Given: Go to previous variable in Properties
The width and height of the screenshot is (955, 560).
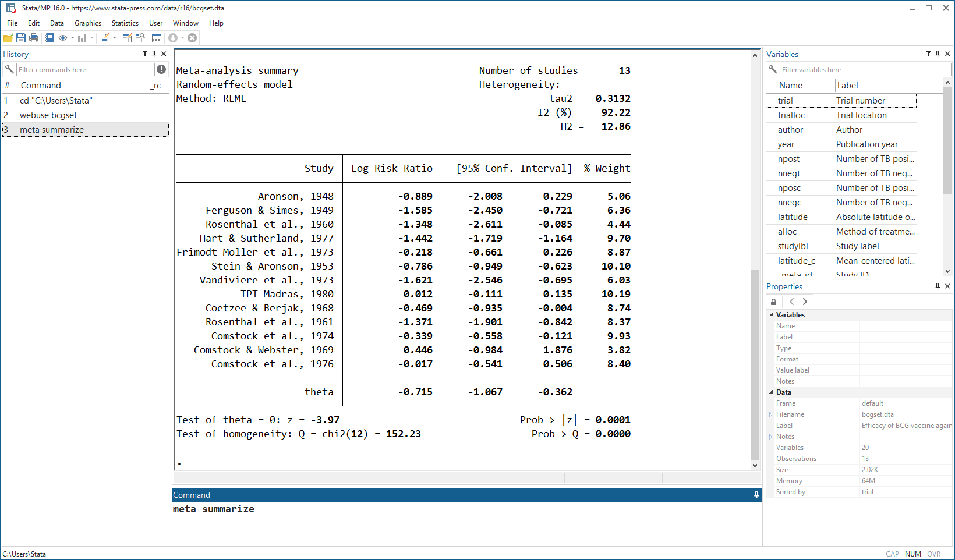Looking at the screenshot, I should pos(791,302).
